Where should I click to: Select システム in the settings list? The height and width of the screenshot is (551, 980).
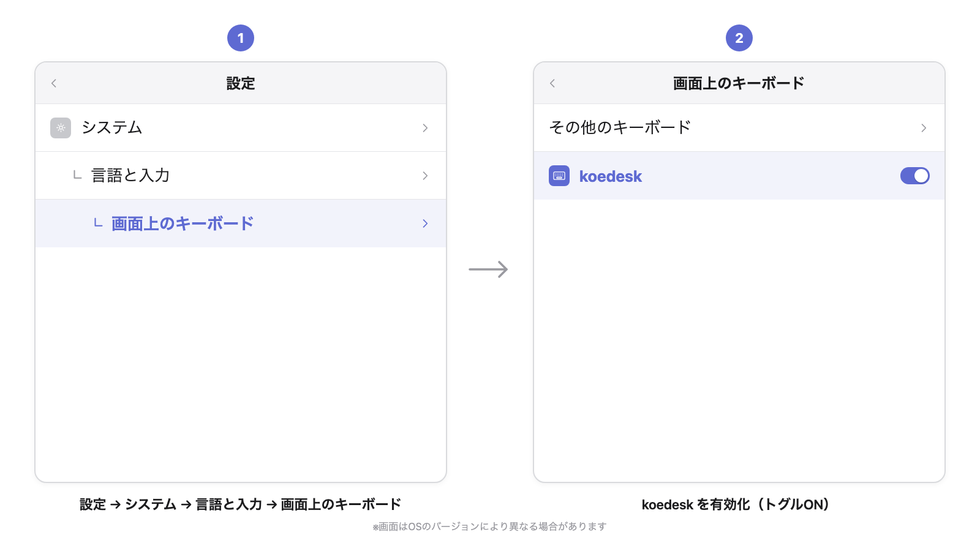point(241,128)
